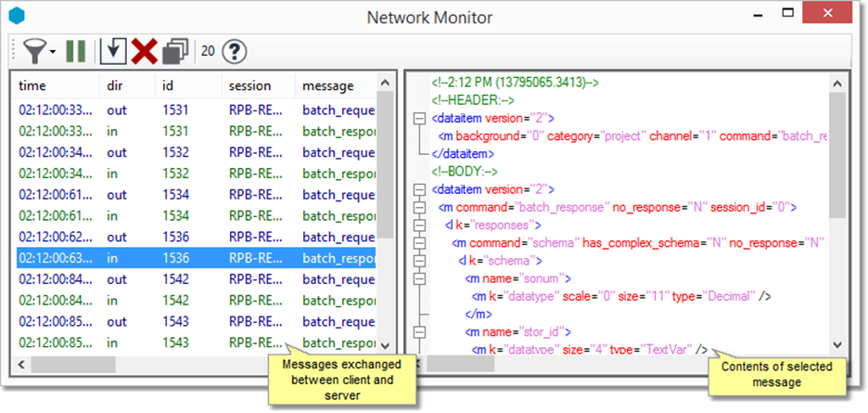This screenshot has width=868, height=413.
Task: Open the filter dropdown arrow
Action: (x=53, y=51)
